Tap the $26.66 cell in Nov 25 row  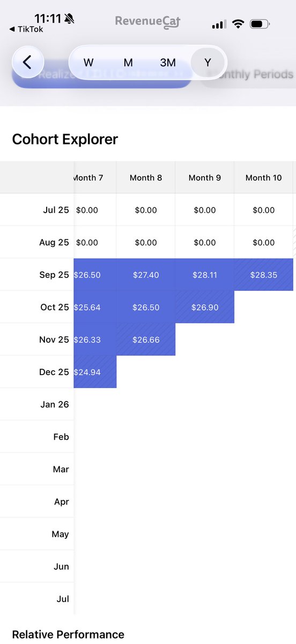tap(146, 340)
